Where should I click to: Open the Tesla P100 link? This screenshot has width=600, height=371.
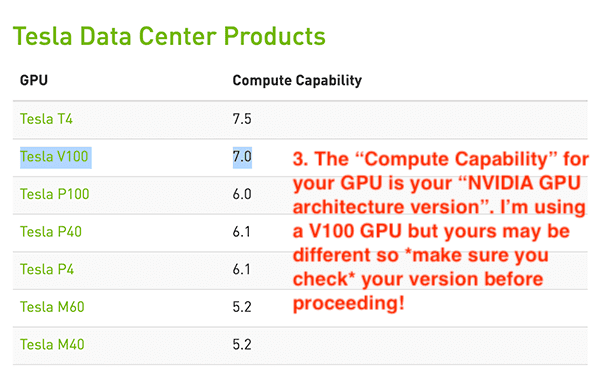point(55,194)
